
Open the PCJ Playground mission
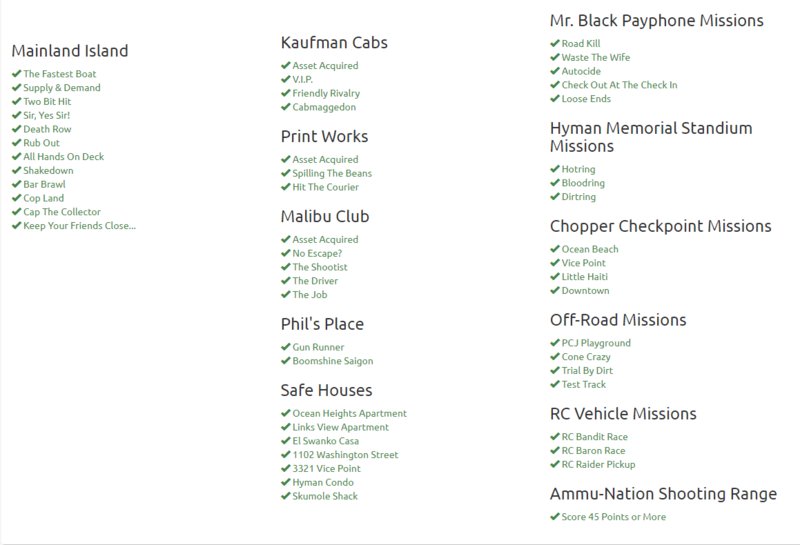tap(596, 343)
